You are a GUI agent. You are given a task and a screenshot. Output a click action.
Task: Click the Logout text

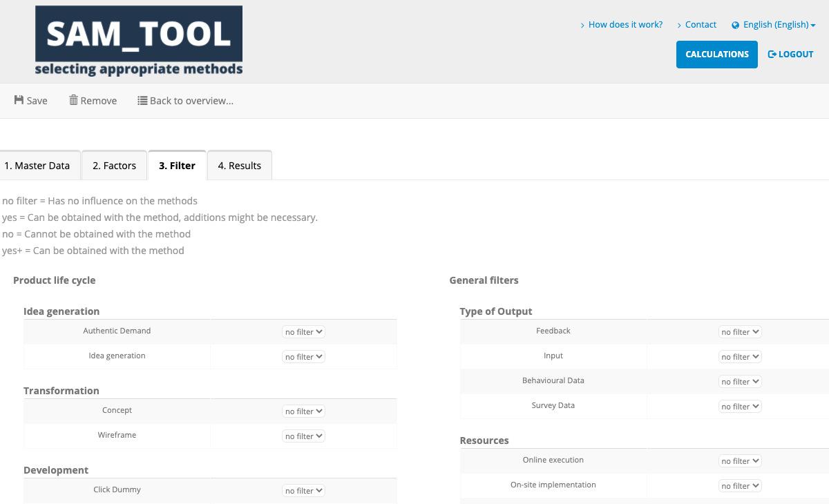(x=796, y=55)
